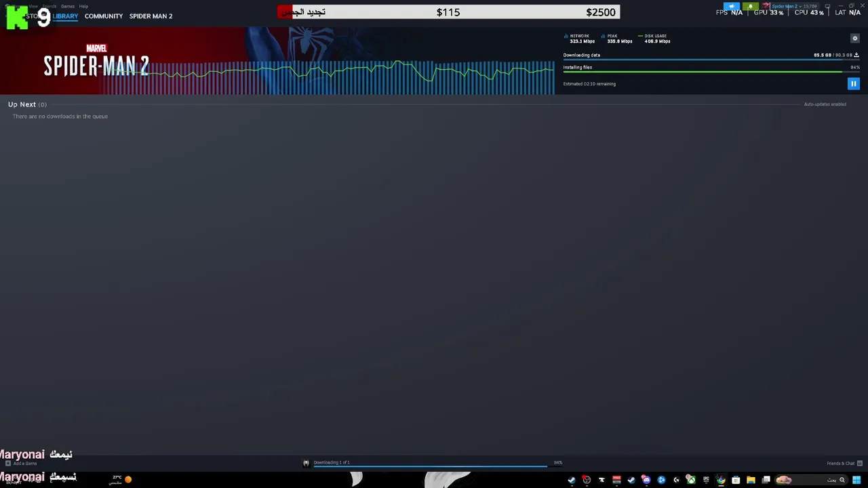
Task: Open the Friends menu
Action: click(50, 6)
